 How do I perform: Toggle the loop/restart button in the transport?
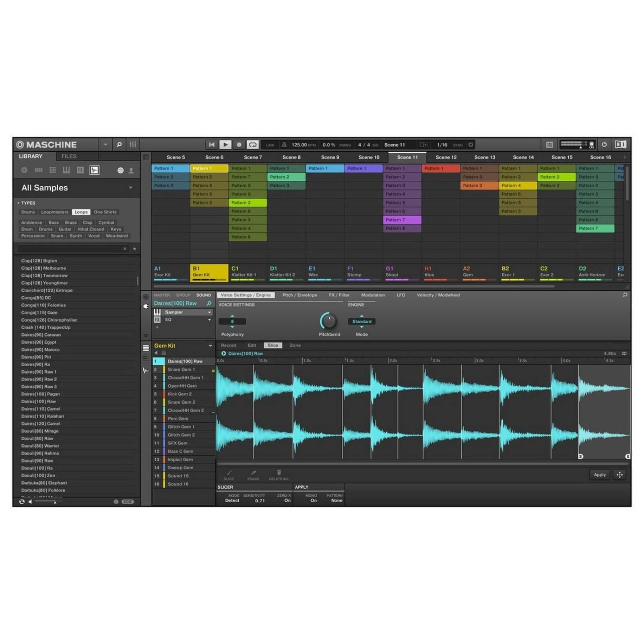pyautogui.click(x=252, y=144)
